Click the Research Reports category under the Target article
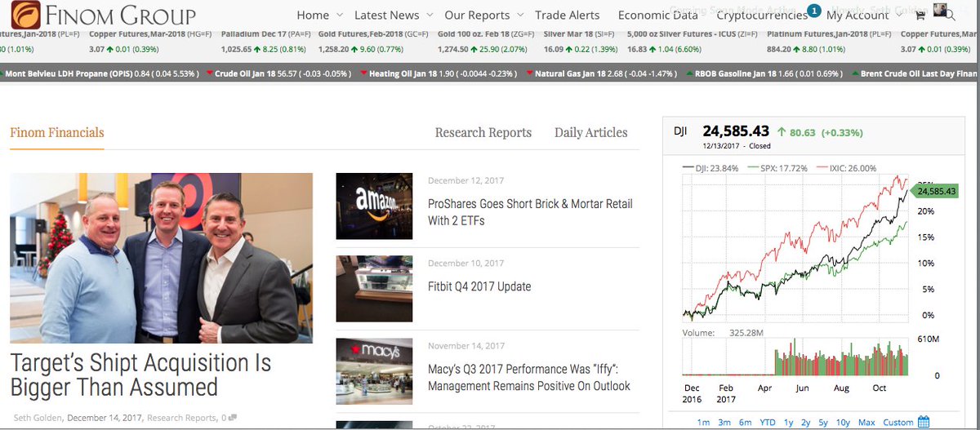 pos(181,418)
